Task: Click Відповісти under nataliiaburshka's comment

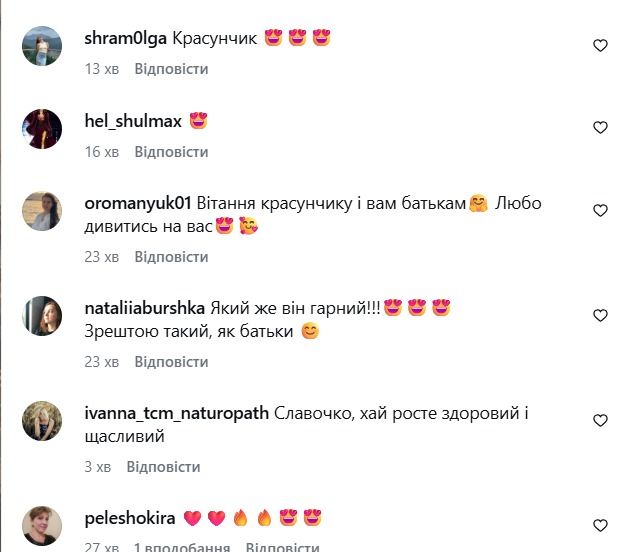Action: click(171, 362)
